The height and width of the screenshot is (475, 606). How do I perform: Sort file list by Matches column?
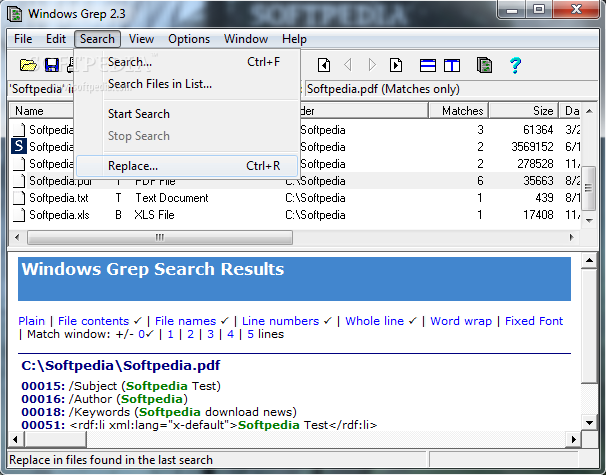click(x=459, y=111)
